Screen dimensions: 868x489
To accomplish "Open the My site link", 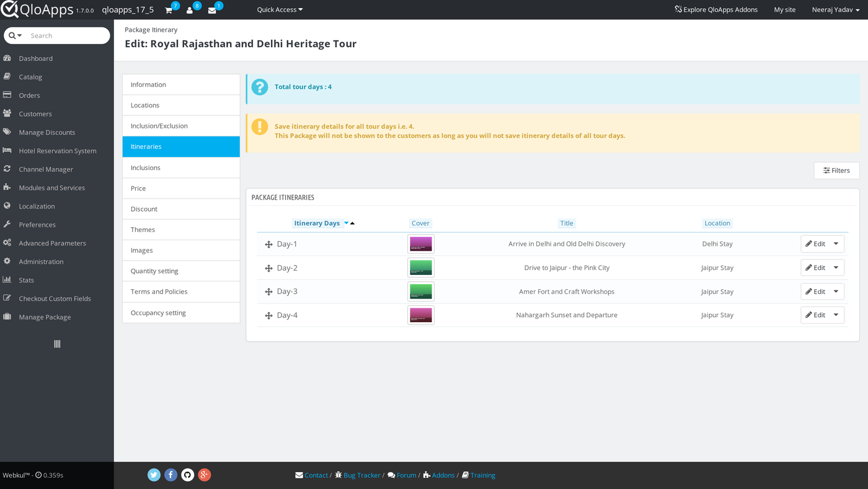I will pyautogui.click(x=785, y=9).
